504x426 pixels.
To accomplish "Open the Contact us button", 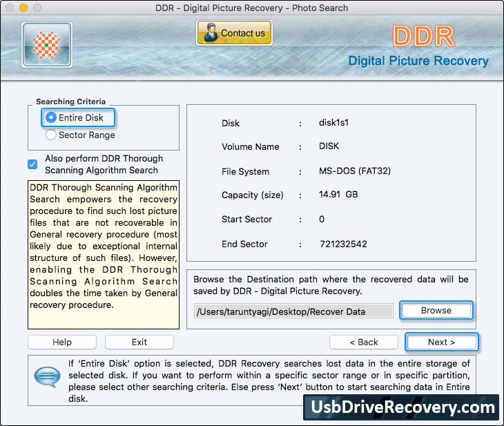I will coord(234,32).
